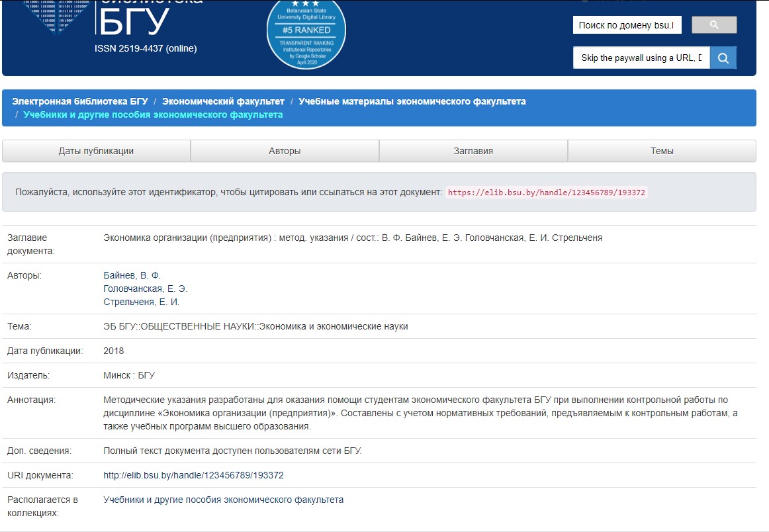
Task: Click the document title 'Экономика организации (предприятия)'
Action: point(353,238)
